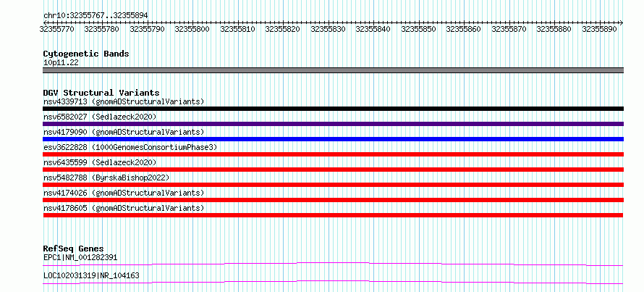Open the nsv6435599 Sedlazeck2020 variant label
This screenshot has width=644, height=292.
point(100,162)
